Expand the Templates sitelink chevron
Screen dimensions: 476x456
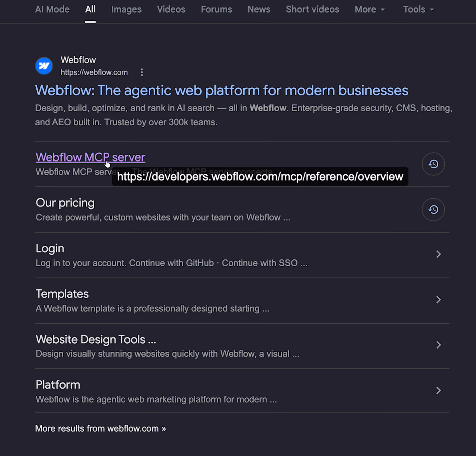click(438, 300)
